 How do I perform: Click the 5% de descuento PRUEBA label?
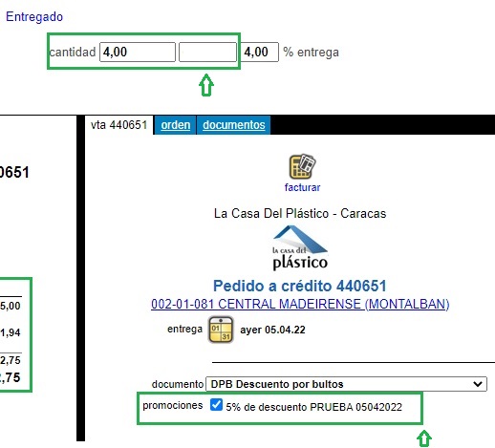313,407
